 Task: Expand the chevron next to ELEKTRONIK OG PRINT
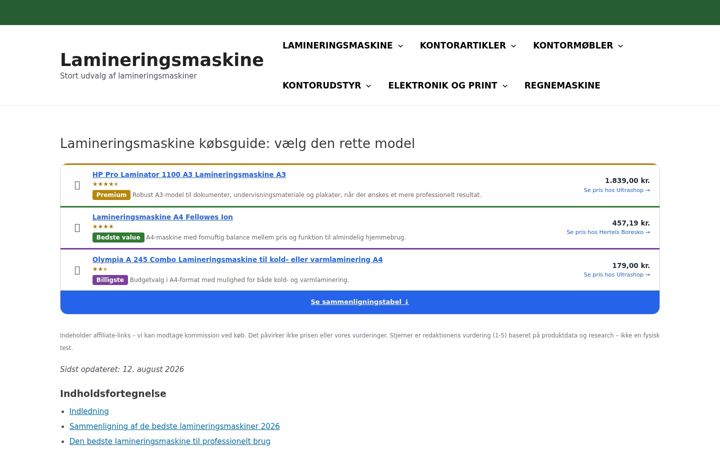coord(505,85)
